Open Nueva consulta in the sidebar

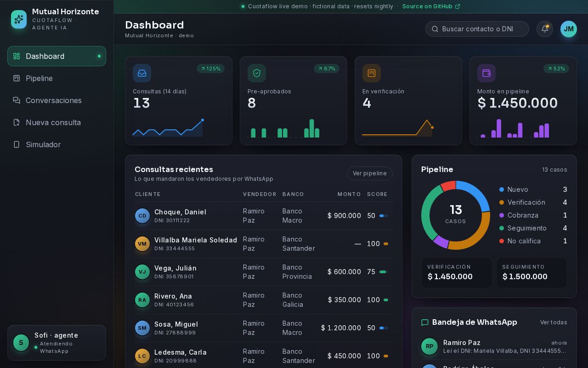point(57,122)
